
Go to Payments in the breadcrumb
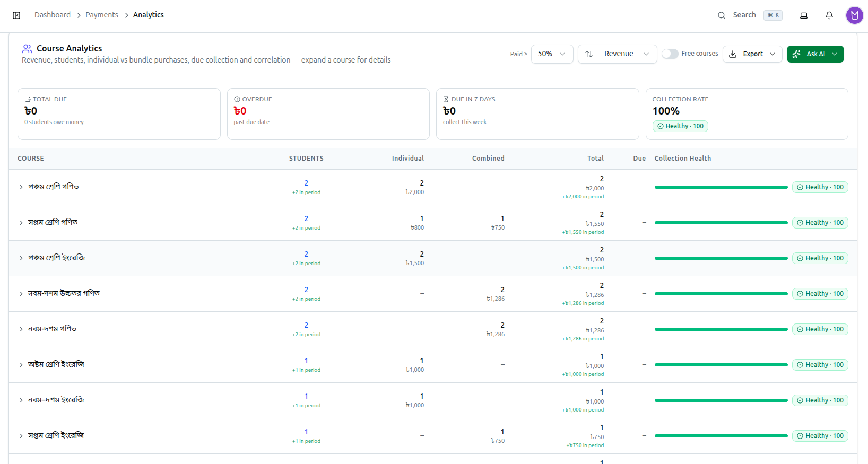point(102,15)
